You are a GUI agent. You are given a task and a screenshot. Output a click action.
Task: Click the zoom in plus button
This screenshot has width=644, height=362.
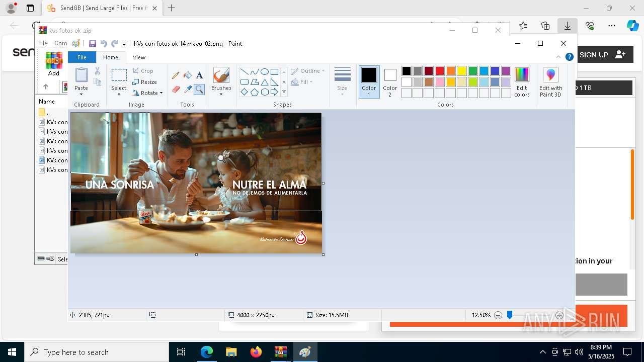click(559, 315)
